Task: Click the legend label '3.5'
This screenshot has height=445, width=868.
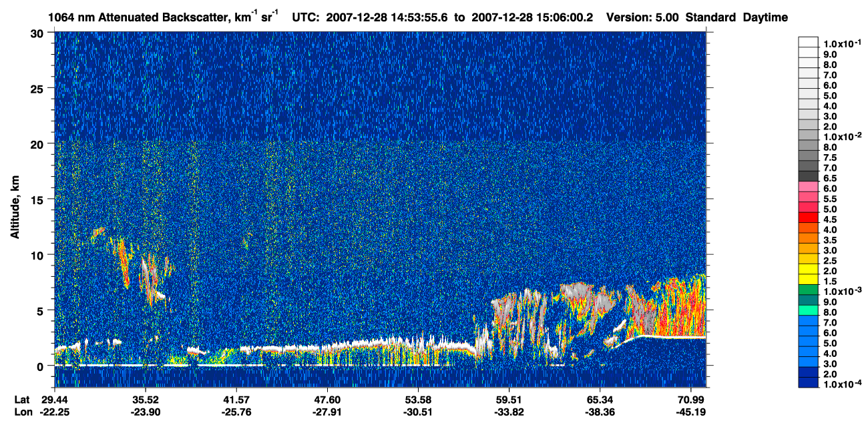Action: click(x=831, y=240)
